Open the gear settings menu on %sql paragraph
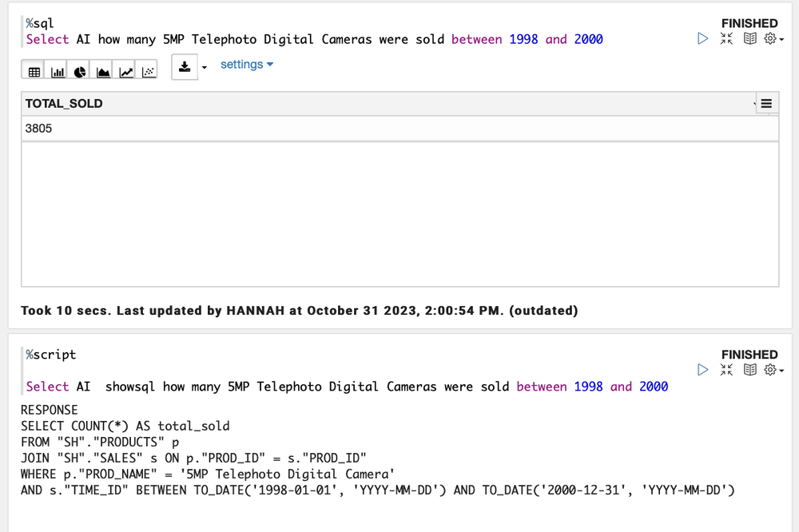The width and height of the screenshot is (799, 532). (769, 38)
